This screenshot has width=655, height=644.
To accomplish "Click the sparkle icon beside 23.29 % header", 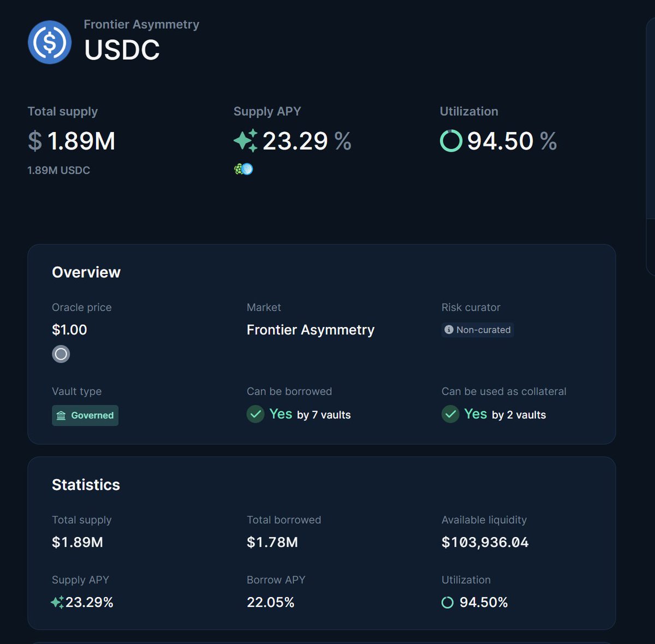I will click(246, 141).
